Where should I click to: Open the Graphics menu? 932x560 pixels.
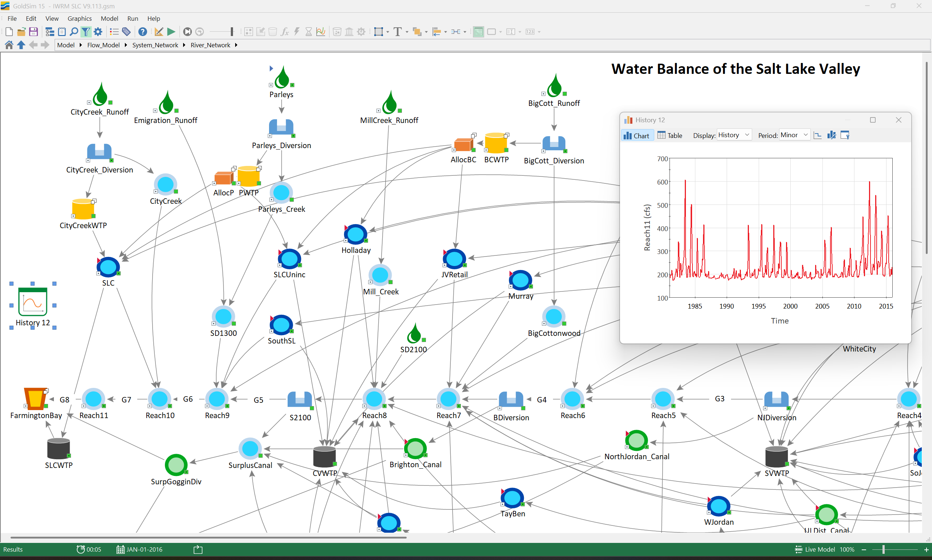(79, 19)
